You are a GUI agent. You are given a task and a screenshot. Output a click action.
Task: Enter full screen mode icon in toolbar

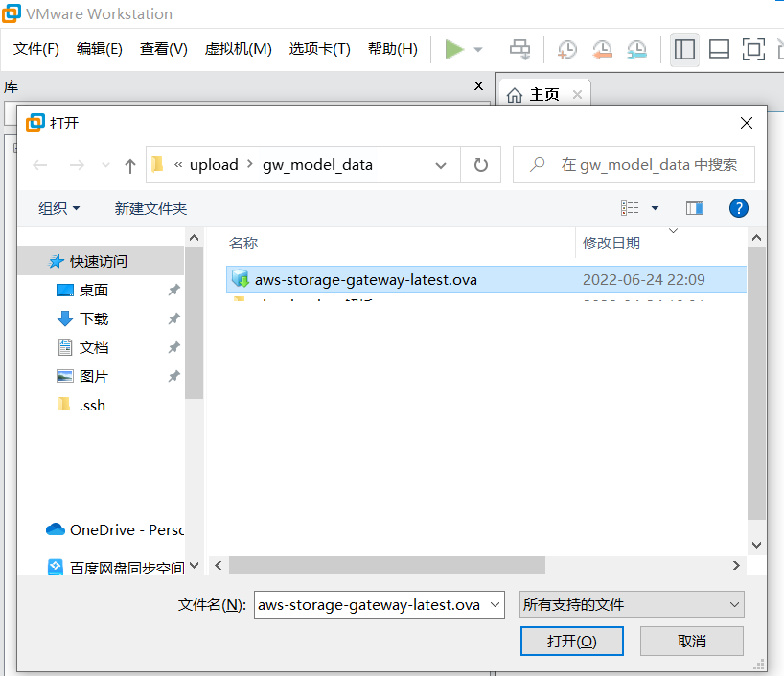753,50
